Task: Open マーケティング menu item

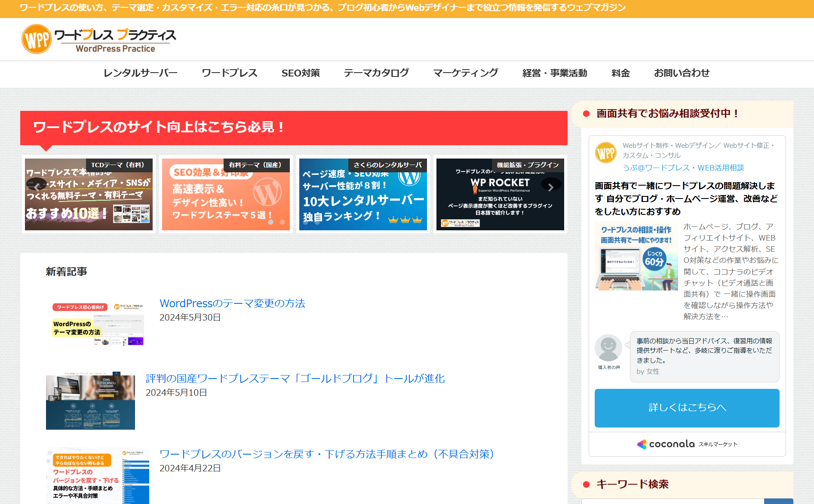Action: pyautogui.click(x=466, y=73)
